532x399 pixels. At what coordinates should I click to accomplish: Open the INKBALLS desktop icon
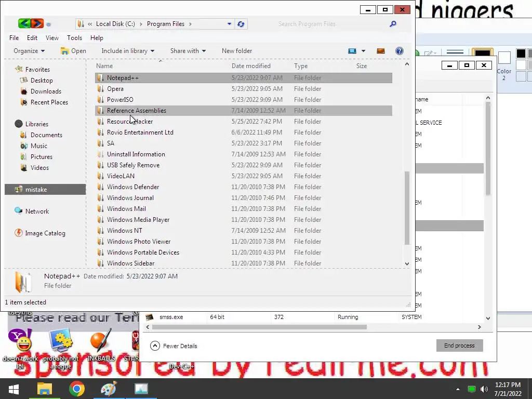[101, 340]
